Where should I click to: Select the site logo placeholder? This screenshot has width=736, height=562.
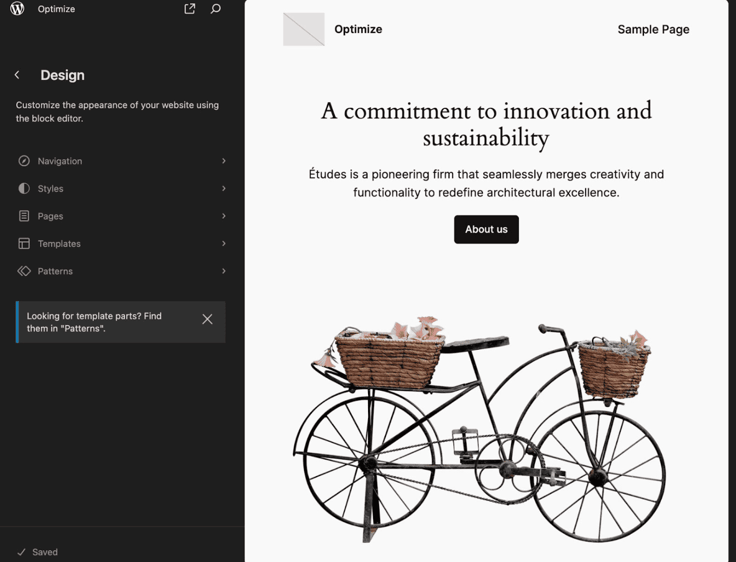(304, 29)
